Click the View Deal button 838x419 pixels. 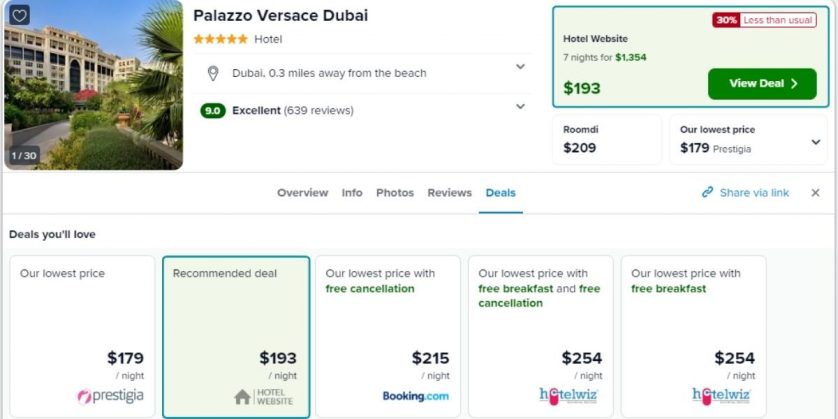(762, 84)
